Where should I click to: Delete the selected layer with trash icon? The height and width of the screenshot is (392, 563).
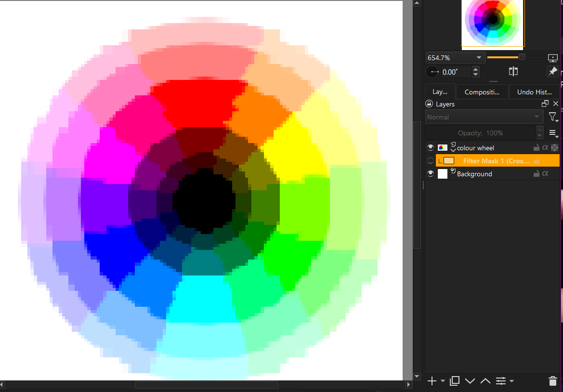point(553,381)
